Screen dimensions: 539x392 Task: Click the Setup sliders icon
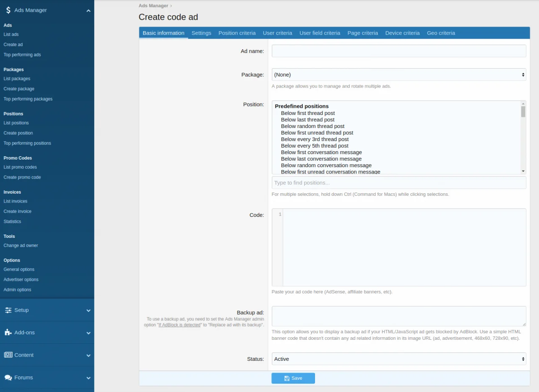click(x=8, y=310)
